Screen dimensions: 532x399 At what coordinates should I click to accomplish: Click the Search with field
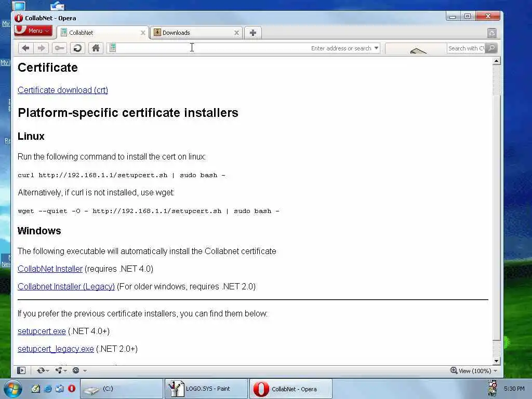(x=466, y=48)
